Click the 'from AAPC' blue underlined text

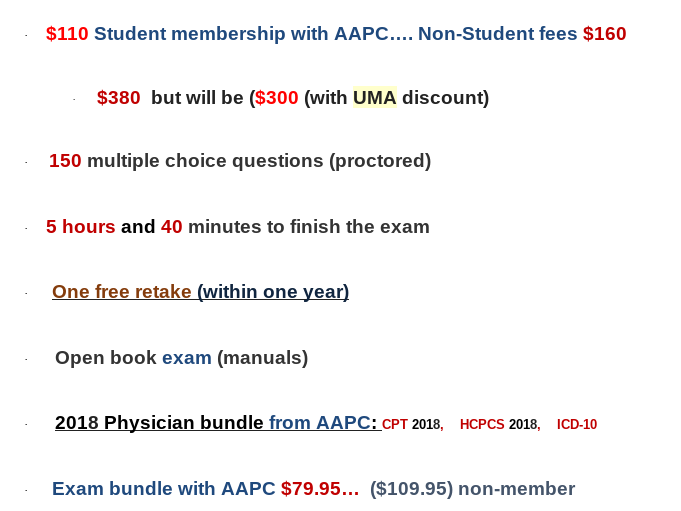pyautogui.click(x=319, y=422)
